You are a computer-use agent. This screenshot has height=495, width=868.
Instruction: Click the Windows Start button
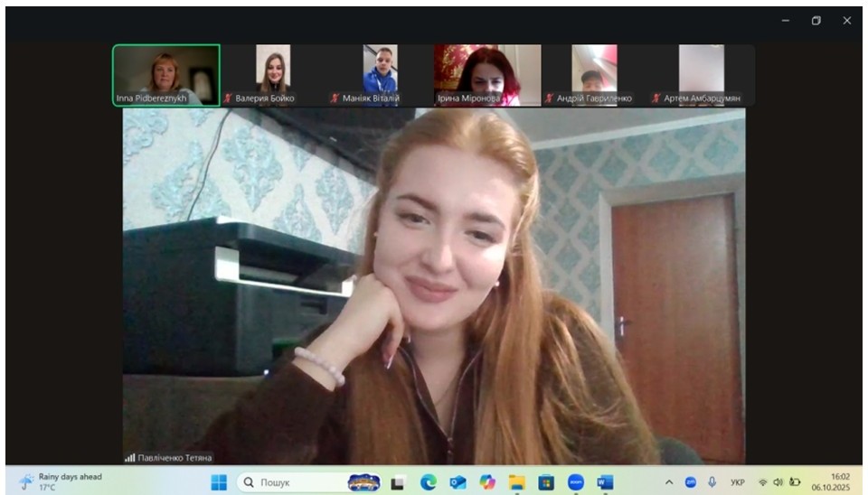click(219, 482)
